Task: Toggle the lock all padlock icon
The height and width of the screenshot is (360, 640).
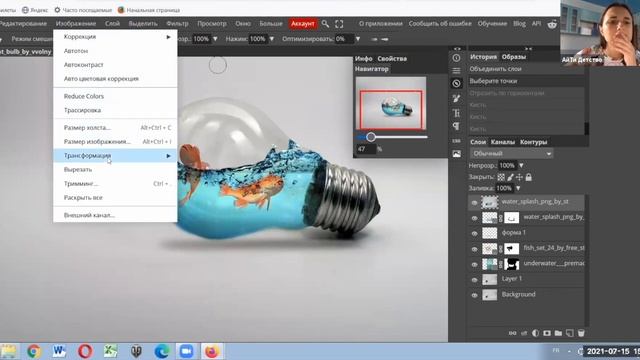Action: 529,177
